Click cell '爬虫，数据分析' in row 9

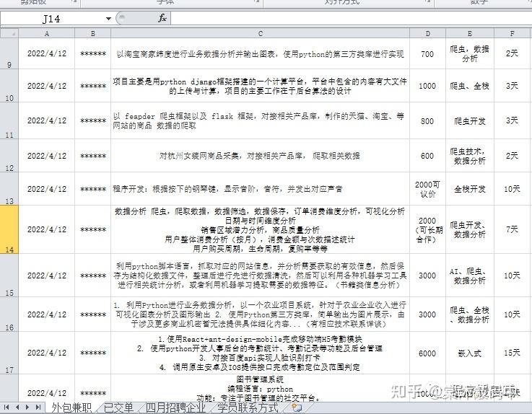tap(470, 53)
